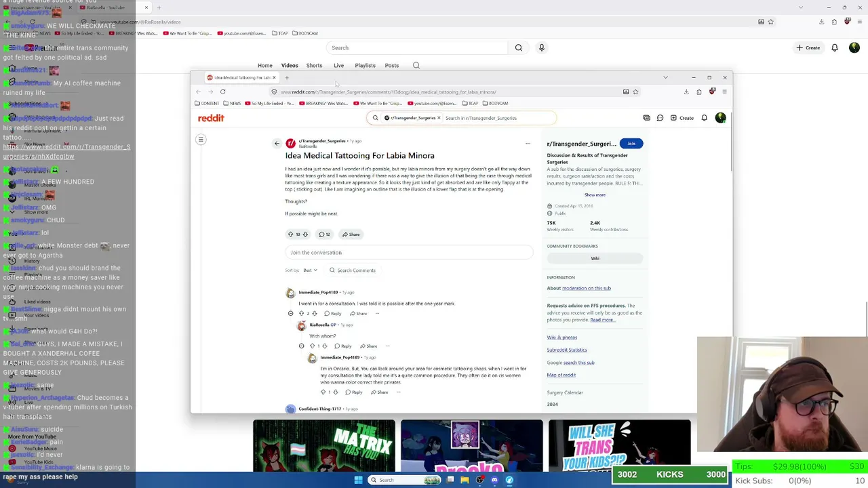Open the Subreddit Statistics link

click(x=567, y=350)
